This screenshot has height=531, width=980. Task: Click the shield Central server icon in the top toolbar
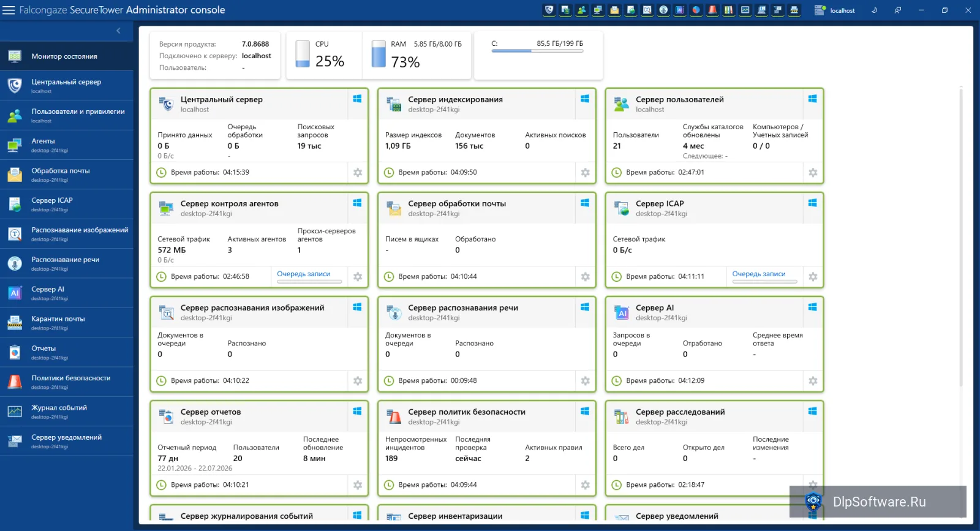(x=549, y=10)
